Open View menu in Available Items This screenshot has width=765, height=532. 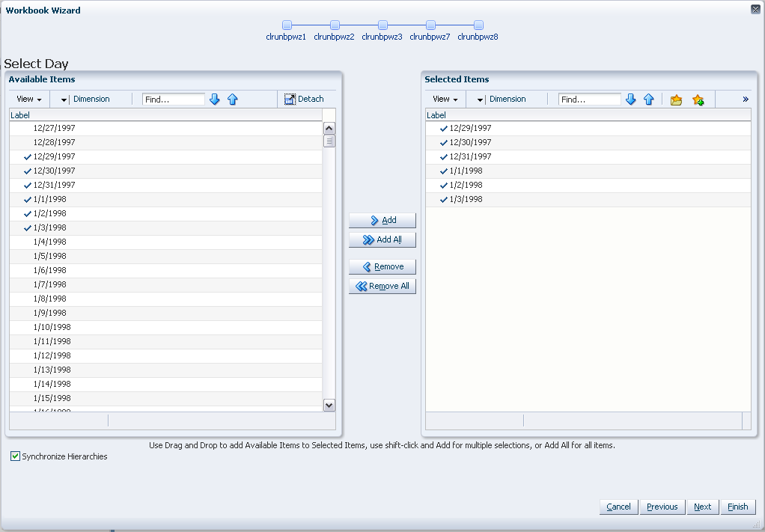tap(28, 99)
